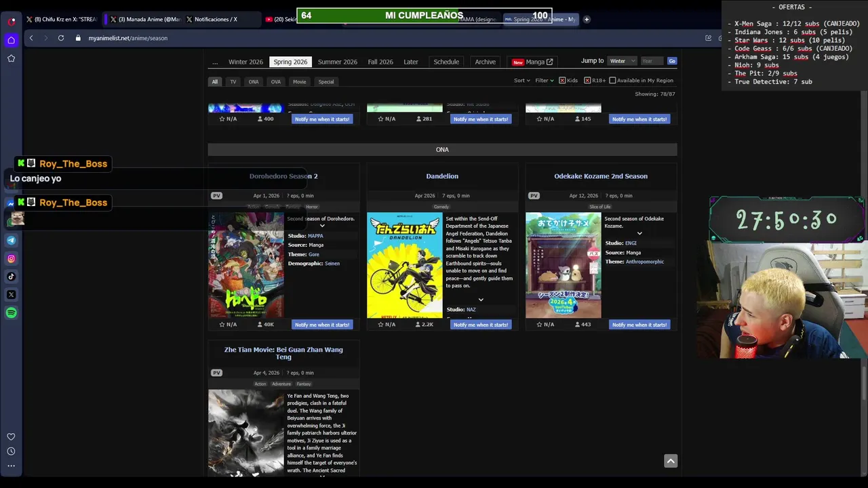The image size is (868, 488).
Task: Click the Year input field
Action: [652, 61]
